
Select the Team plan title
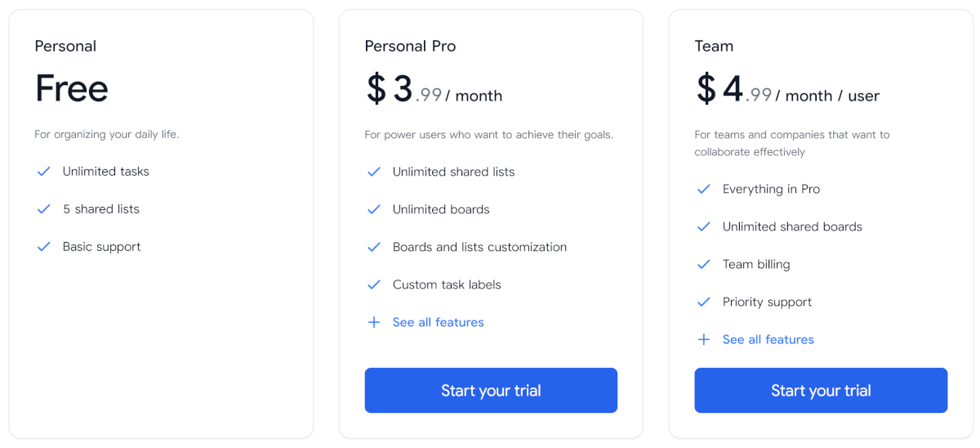tap(714, 46)
